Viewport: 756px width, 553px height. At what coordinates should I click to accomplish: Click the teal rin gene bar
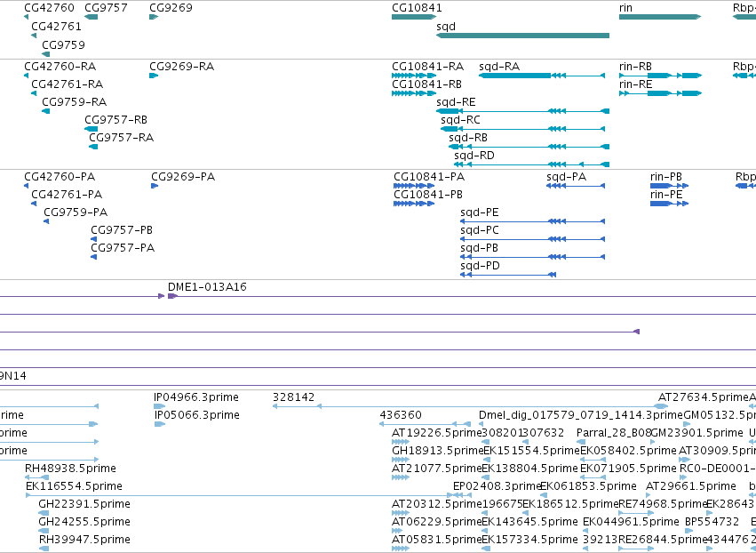pyautogui.click(x=660, y=17)
